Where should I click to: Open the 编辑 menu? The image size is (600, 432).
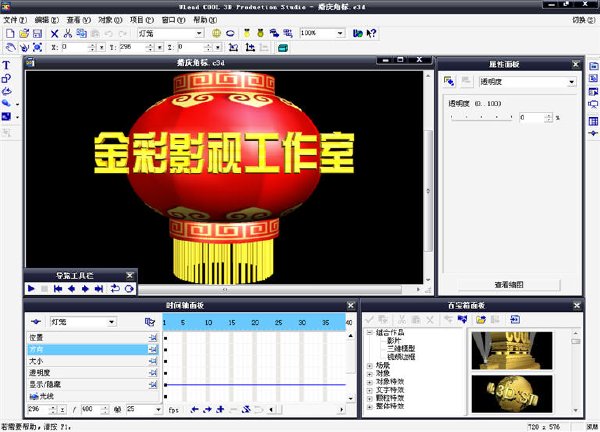44,19
